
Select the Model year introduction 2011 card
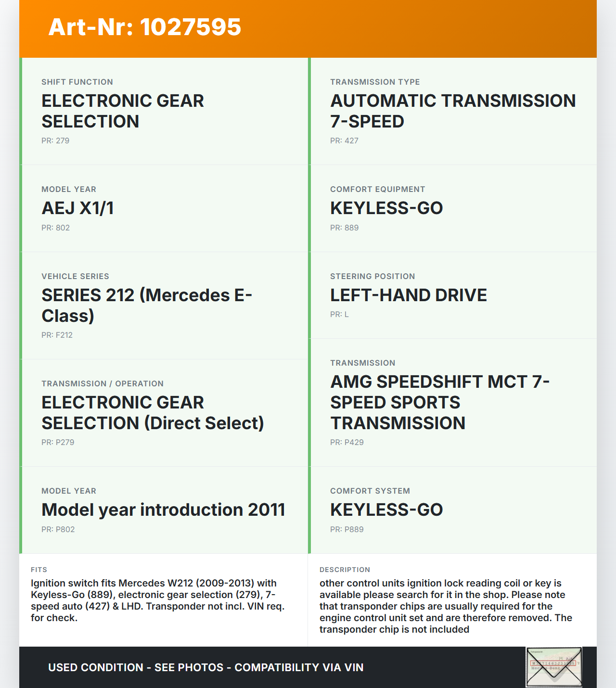[x=164, y=510]
